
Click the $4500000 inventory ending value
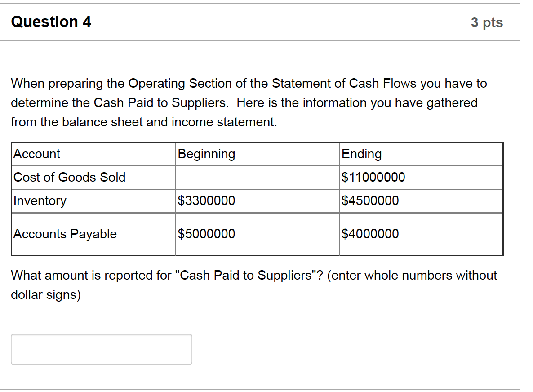pos(370,200)
